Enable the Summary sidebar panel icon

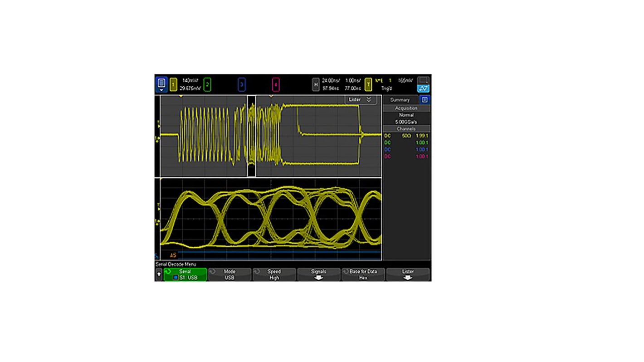[x=424, y=99]
